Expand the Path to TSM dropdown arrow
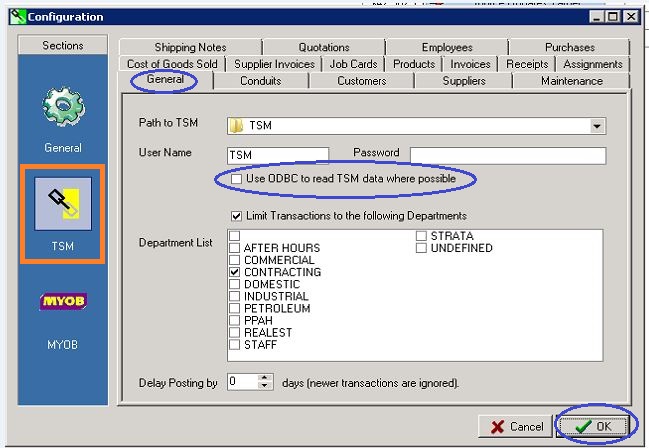This screenshot has width=649, height=448. pos(597,126)
